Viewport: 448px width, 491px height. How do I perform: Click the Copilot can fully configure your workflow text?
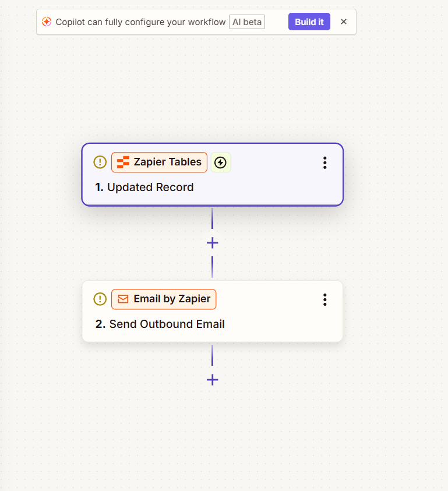140,22
